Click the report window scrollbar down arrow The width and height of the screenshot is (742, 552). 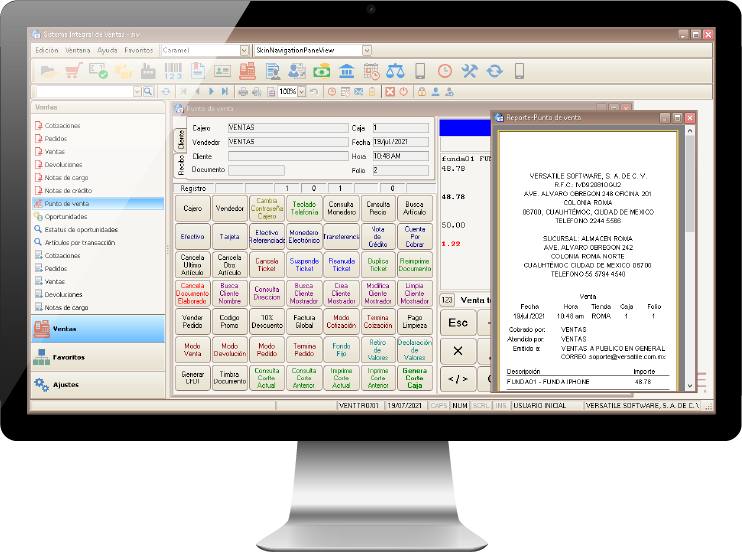click(690, 386)
